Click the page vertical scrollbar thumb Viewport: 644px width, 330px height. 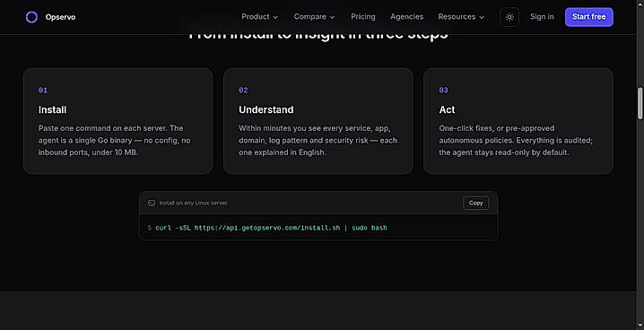tap(640, 103)
